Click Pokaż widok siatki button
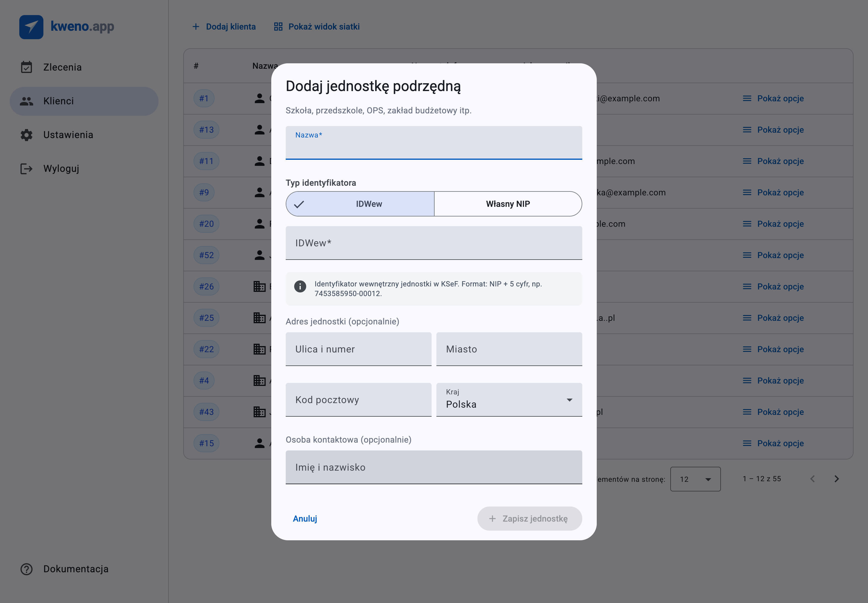 tap(317, 27)
